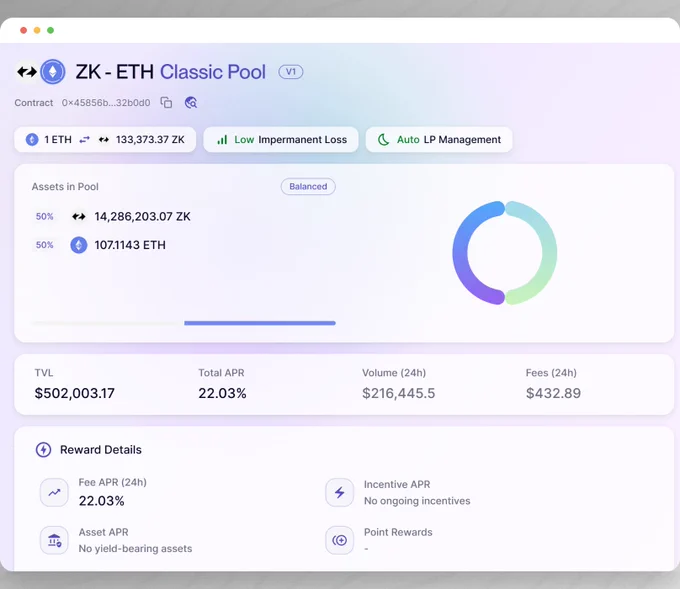Click the small ETH icon in rate chip
Screen dimensions: 680x589
pyautogui.click(x=32, y=140)
